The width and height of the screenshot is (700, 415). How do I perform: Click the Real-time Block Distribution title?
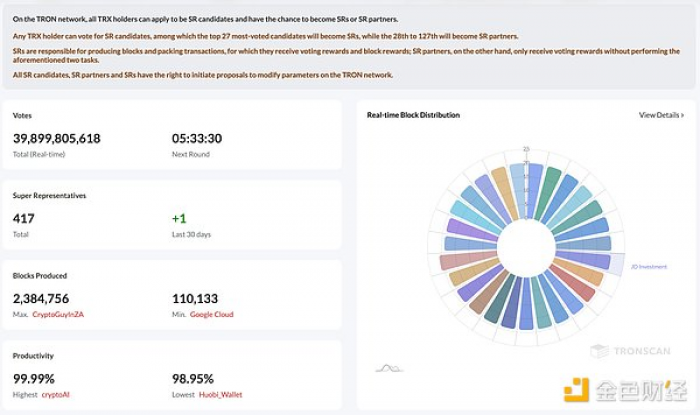point(413,115)
